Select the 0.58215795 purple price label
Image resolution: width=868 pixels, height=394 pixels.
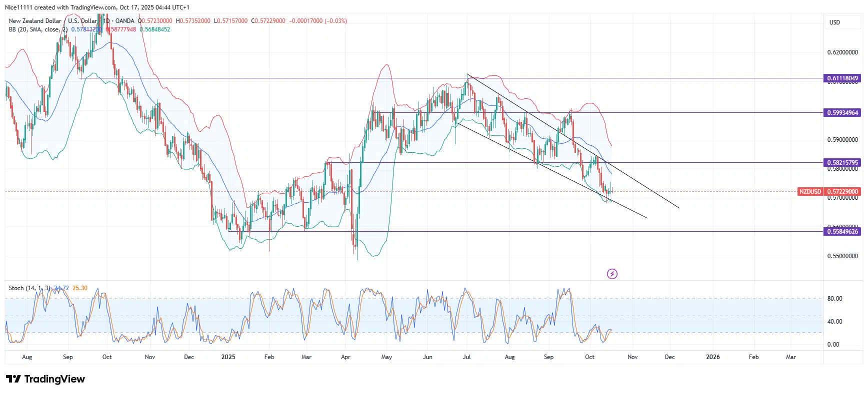tap(842, 163)
